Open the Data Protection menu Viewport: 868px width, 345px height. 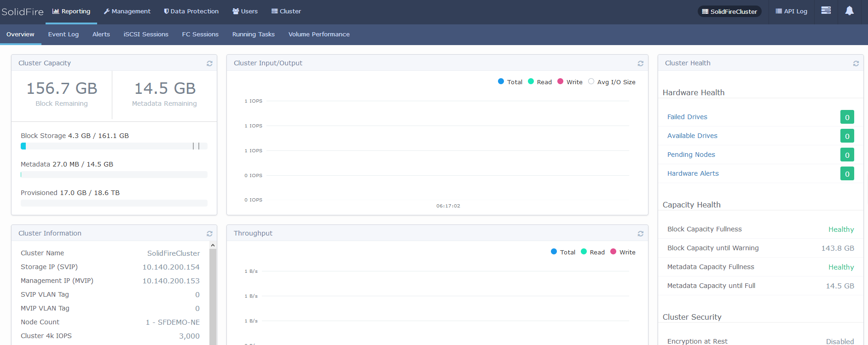[x=191, y=11]
